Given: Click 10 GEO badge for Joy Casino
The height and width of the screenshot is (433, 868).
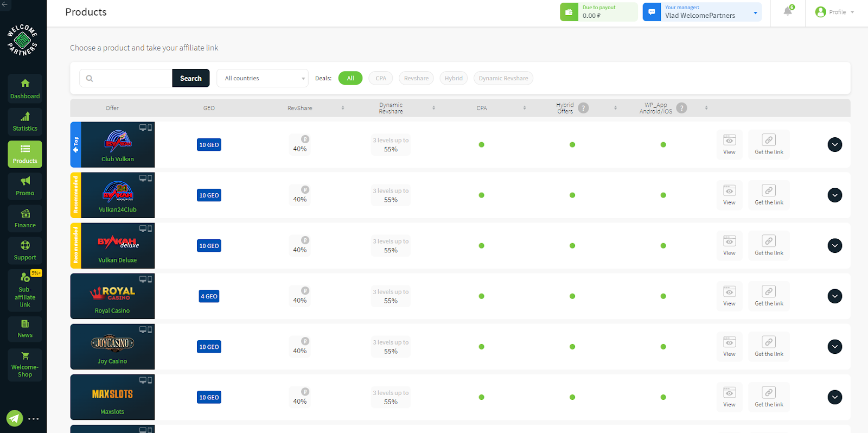Looking at the screenshot, I should (x=209, y=347).
